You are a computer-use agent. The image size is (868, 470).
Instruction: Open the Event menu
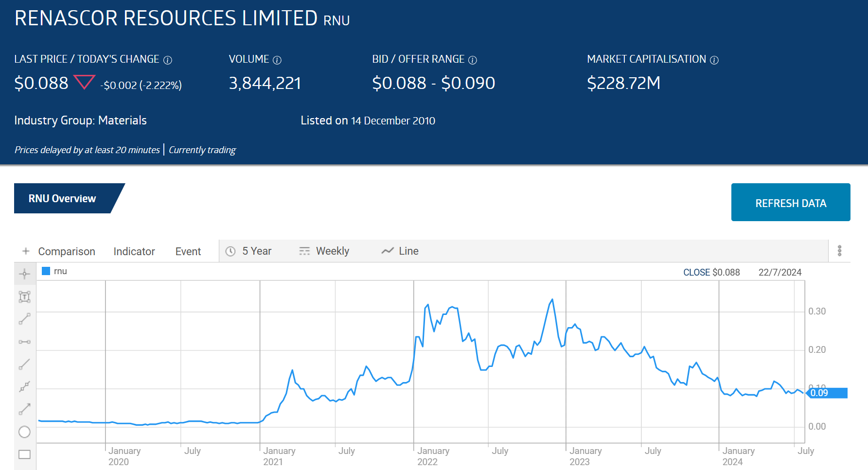[x=188, y=251]
